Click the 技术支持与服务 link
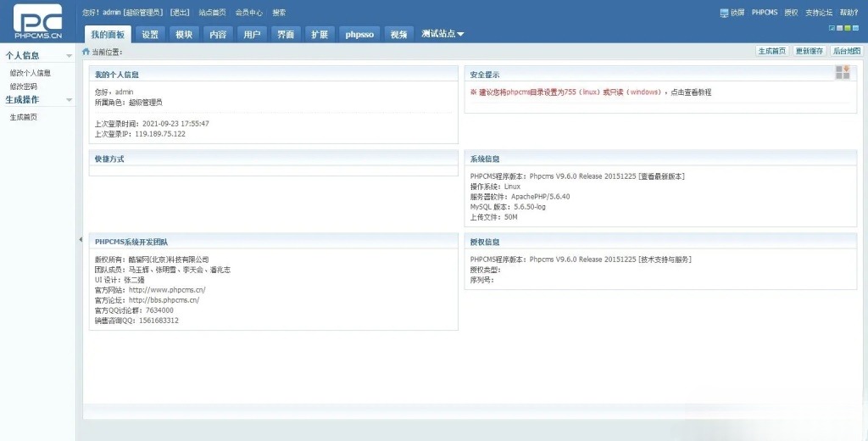Image resolution: width=868 pixels, height=441 pixels. (x=665, y=260)
